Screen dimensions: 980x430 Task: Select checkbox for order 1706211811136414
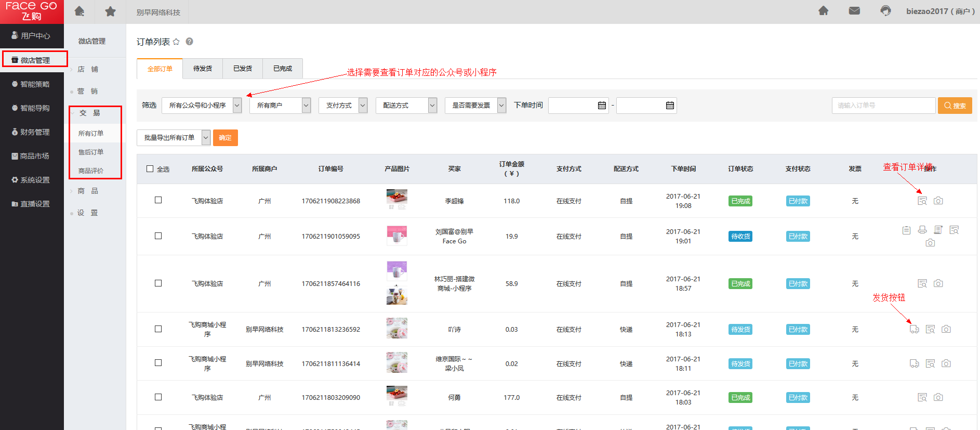pyautogui.click(x=158, y=363)
